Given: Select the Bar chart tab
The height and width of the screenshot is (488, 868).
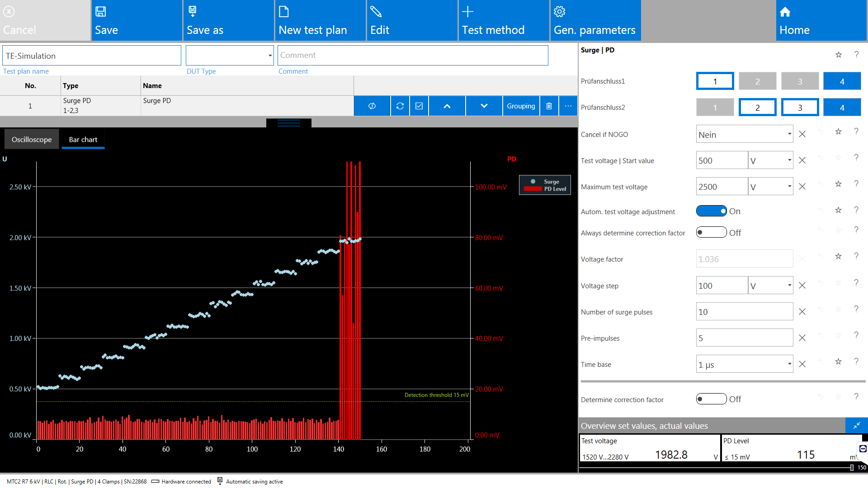Looking at the screenshot, I should [x=83, y=140].
